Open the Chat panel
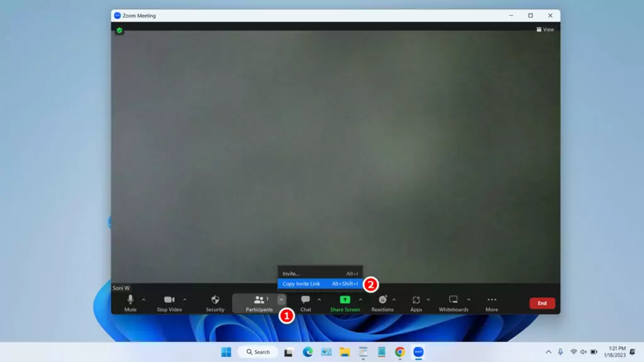 click(x=306, y=304)
